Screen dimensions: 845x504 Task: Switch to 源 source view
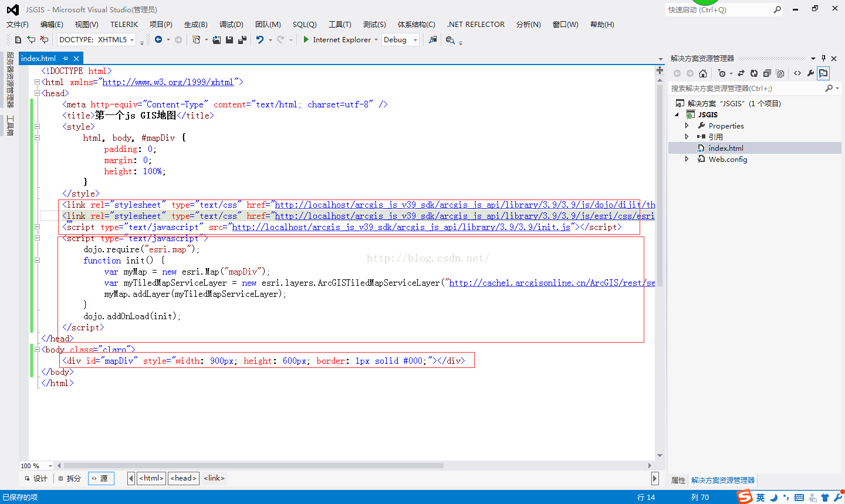click(x=101, y=479)
